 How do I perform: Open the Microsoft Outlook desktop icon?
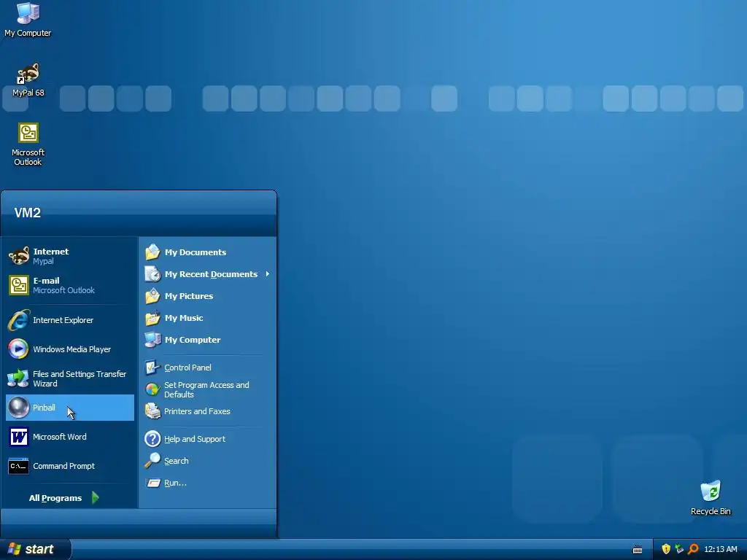click(28, 144)
